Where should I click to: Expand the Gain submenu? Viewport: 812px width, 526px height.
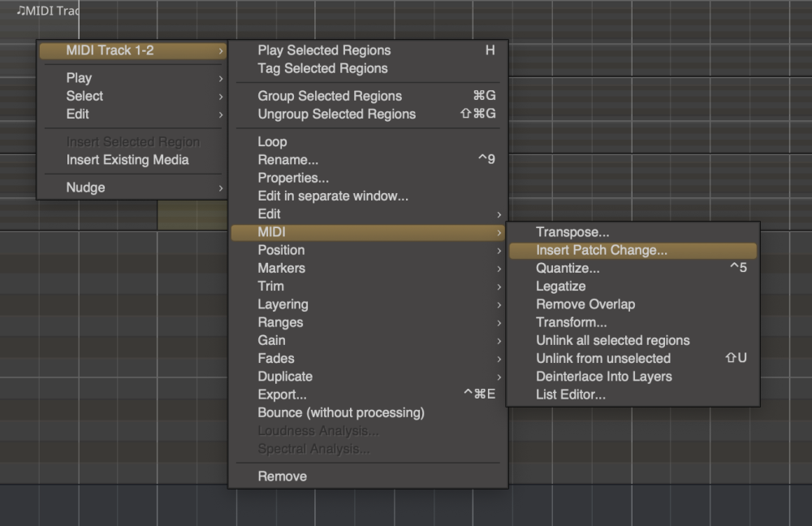tap(368, 341)
